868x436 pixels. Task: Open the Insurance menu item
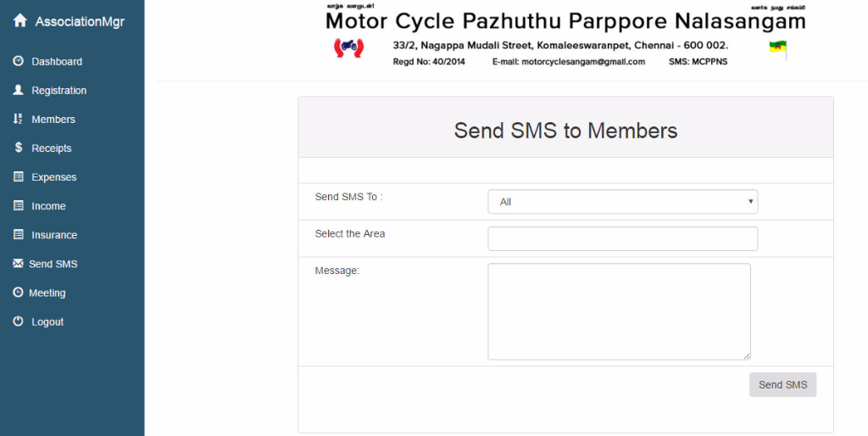click(54, 235)
